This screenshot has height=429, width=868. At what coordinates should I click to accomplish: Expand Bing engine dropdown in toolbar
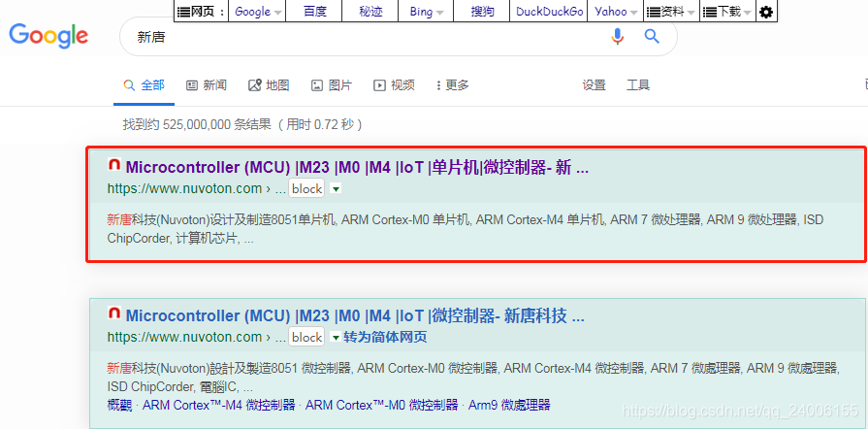440,13
